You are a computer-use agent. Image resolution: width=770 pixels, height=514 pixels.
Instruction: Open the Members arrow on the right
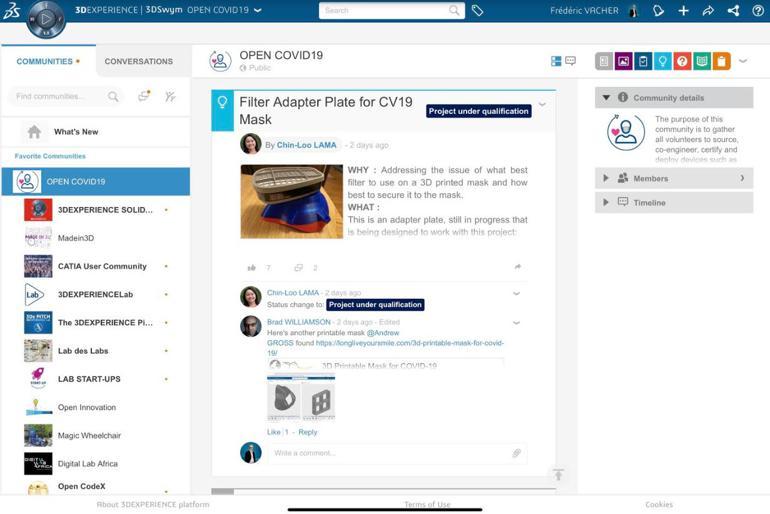[742, 178]
